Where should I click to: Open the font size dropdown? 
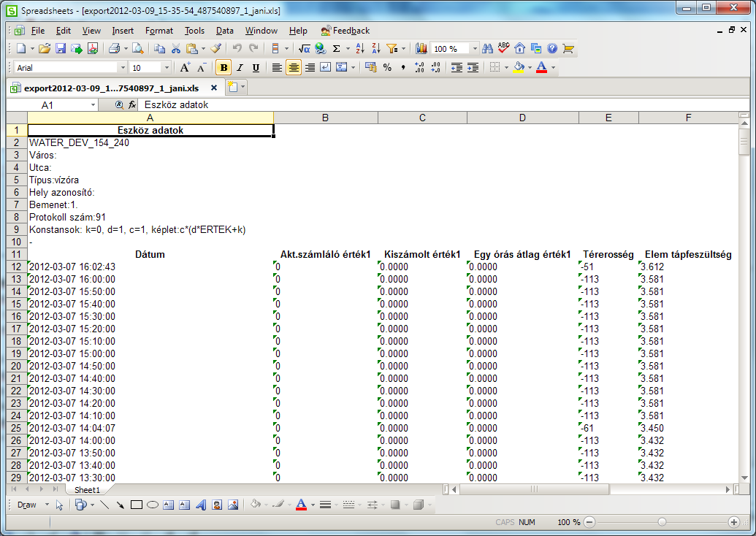[167, 67]
